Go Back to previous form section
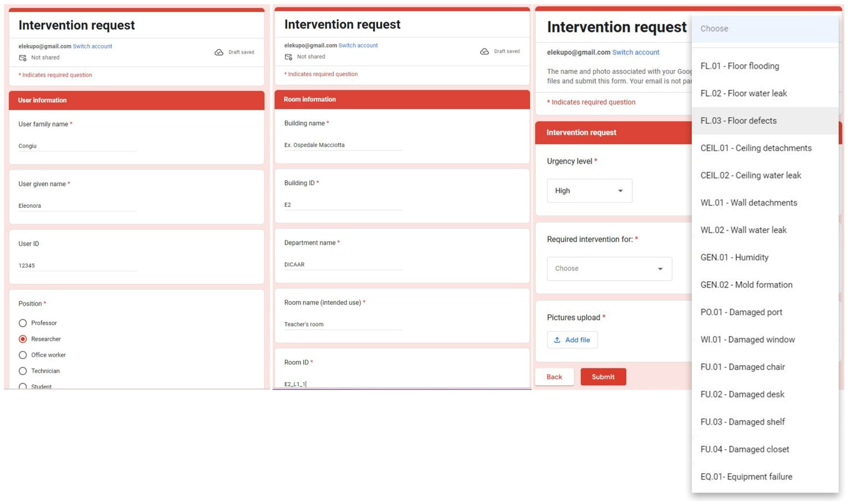 click(x=554, y=377)
